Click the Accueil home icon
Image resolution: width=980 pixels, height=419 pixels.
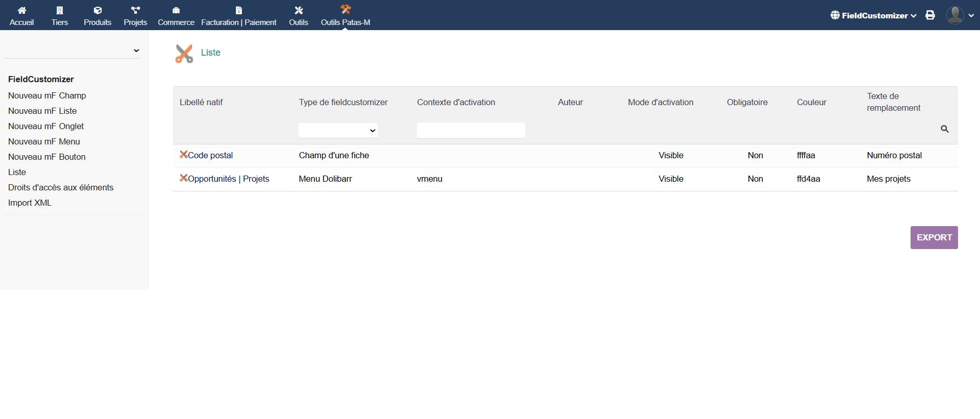pos(21,10)
